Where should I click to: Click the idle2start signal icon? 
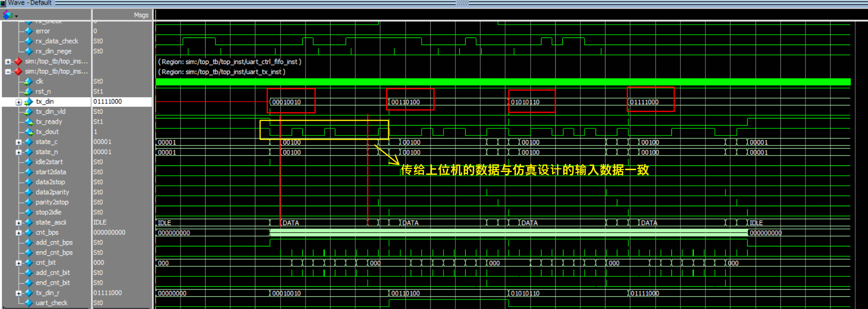point(28,162)
